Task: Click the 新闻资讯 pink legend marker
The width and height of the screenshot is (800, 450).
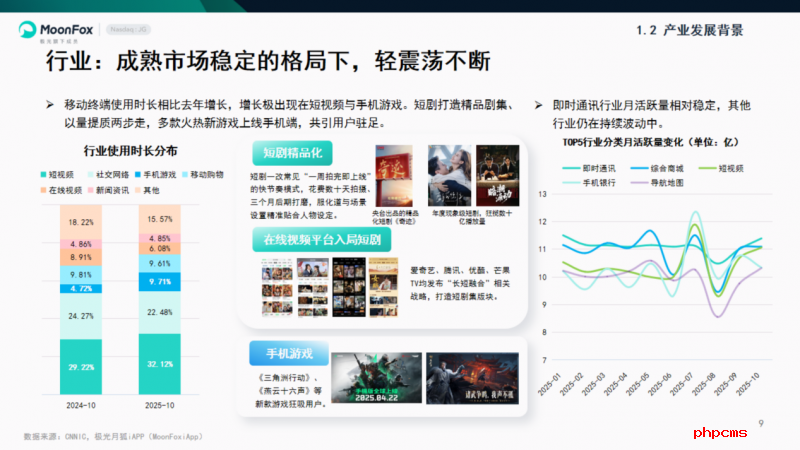Action: pos(89,188)
